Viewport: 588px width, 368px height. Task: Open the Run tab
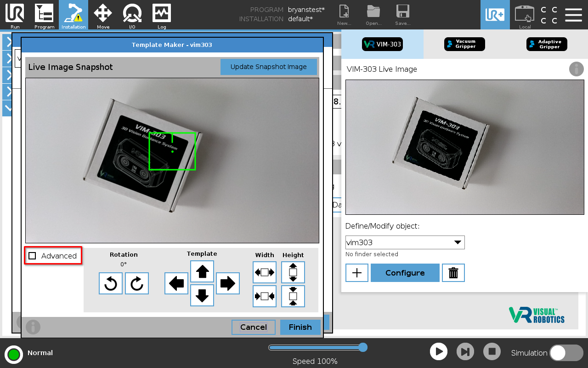click(15, 15)
